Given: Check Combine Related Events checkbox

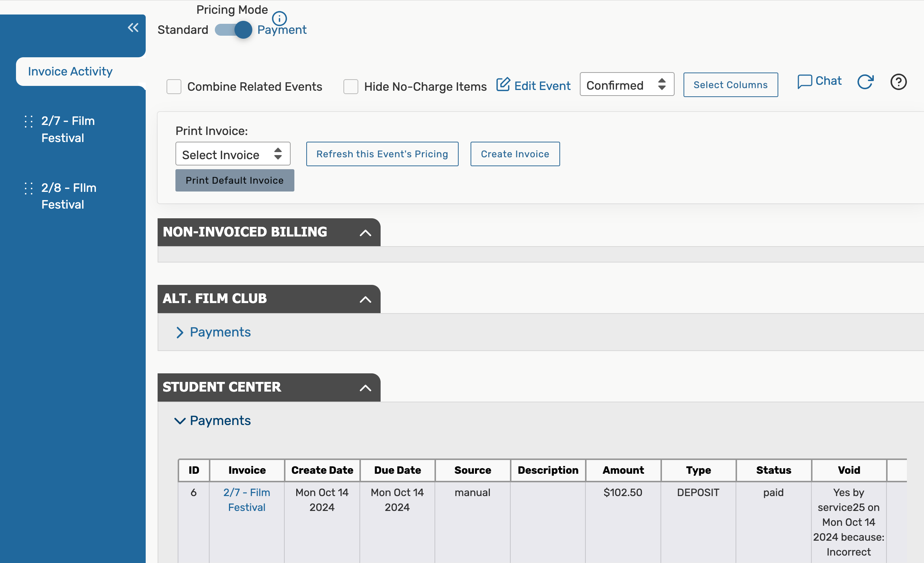Looking at the screenshot, I should pyautogui.click(x=174, y=87).
